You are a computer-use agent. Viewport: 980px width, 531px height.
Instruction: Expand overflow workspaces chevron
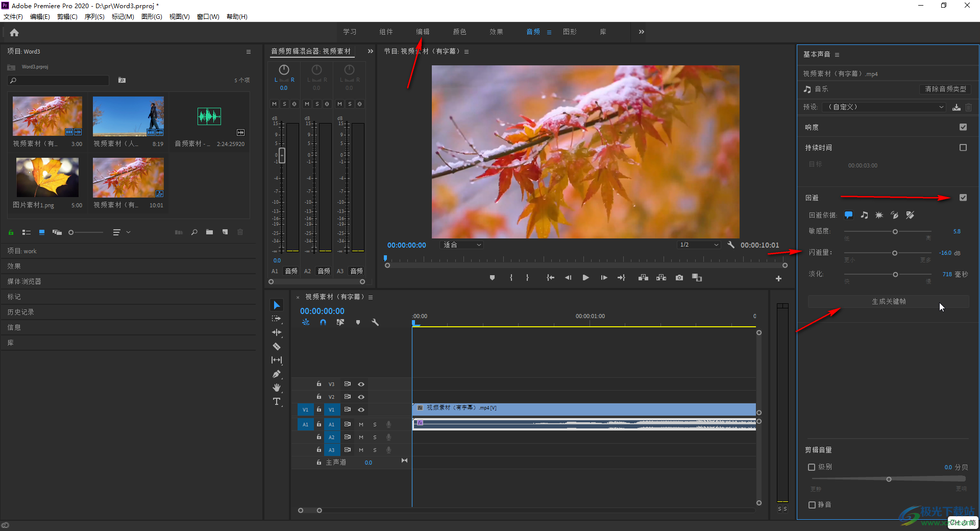click(x=641, y=32)
